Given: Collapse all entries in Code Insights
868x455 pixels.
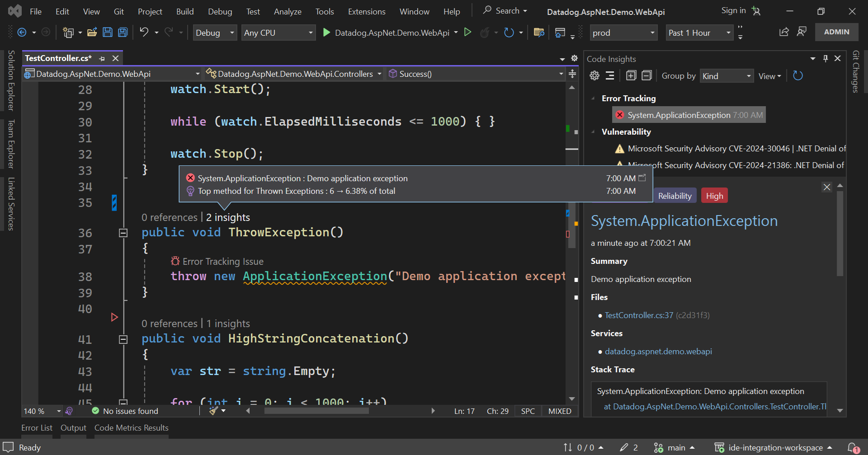Looking at the screenshot, I should [646, 75].
